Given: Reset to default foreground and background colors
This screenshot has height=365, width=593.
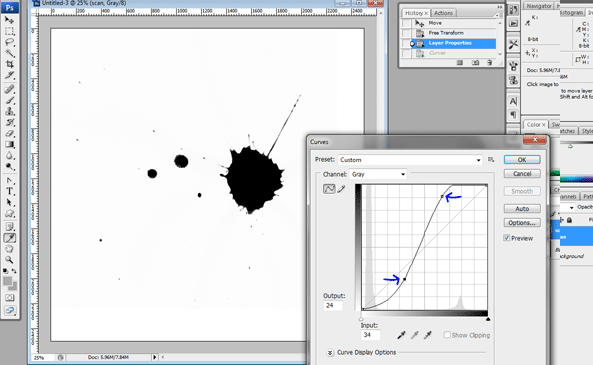Looking at the screenshot, I should point(5,271).
